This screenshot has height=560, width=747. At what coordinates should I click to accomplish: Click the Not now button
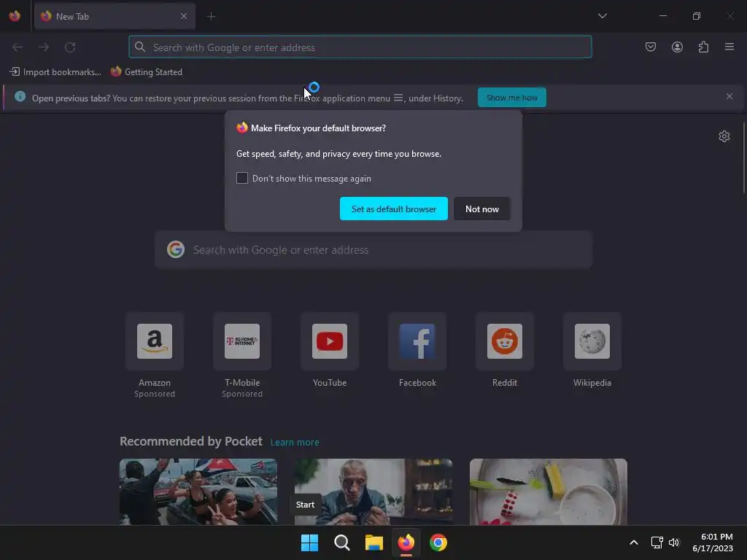click(x=481, y=209)
